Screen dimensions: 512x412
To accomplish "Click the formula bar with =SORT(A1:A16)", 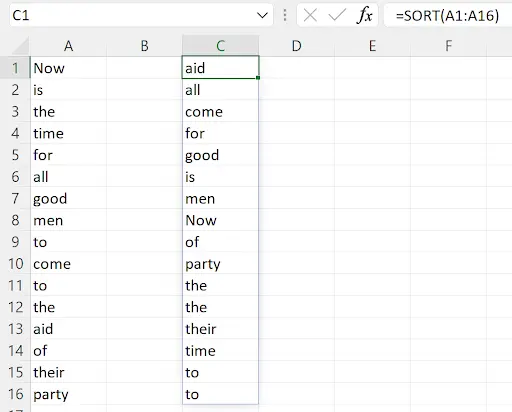I will tap(448, 15).
